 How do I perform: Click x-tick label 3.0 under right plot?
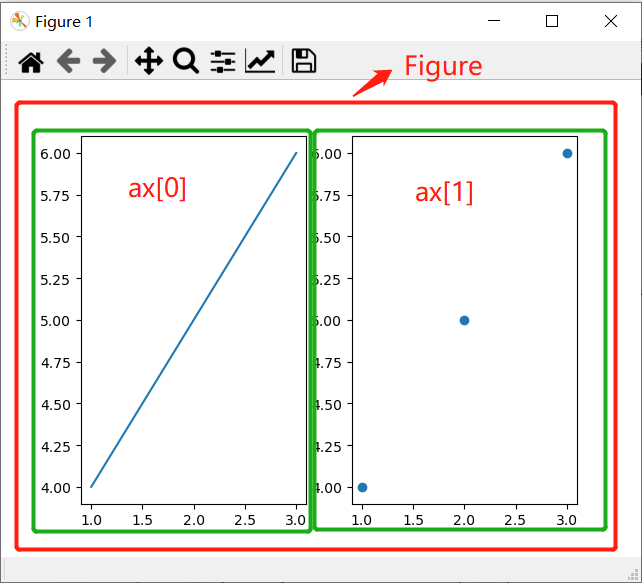click(x=567, y=520)
